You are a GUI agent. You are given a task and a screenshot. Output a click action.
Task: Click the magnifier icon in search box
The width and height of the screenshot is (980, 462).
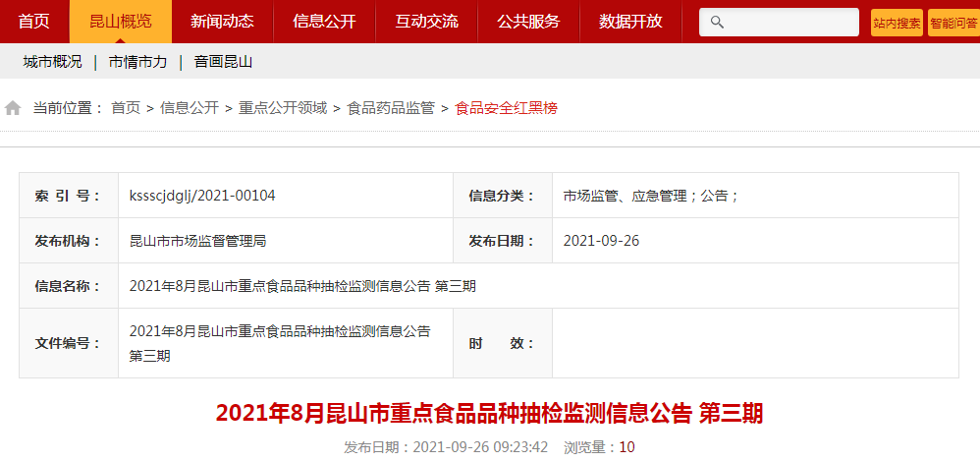pos(718,23)
